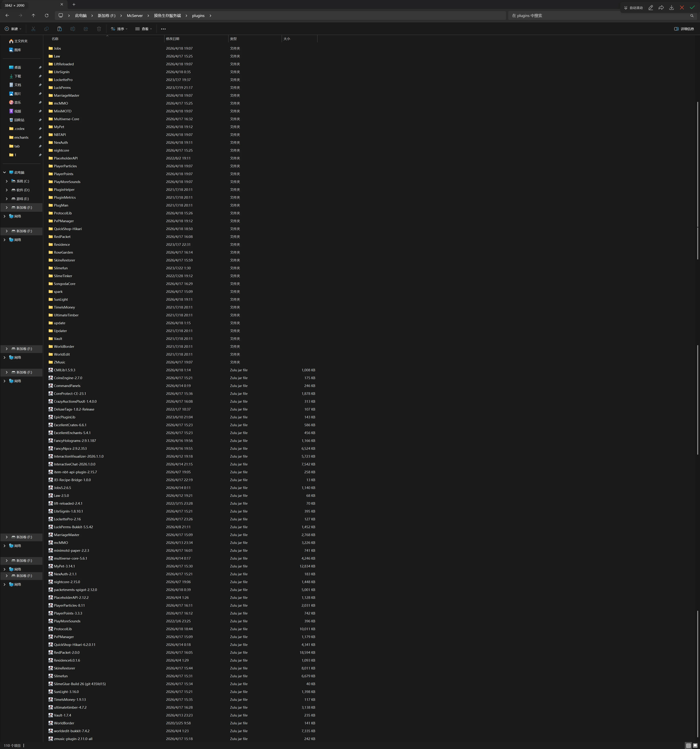
Task: Go up one folder level
Action: [34, 16]
